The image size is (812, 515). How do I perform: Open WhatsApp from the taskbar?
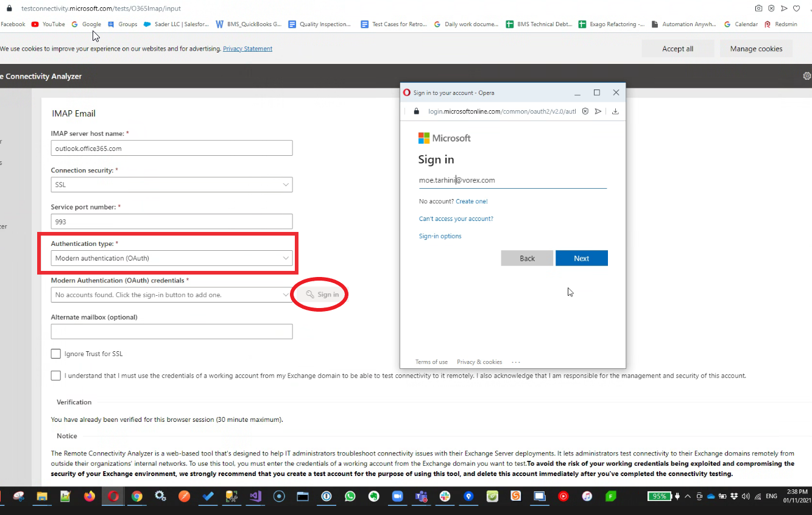350,496
